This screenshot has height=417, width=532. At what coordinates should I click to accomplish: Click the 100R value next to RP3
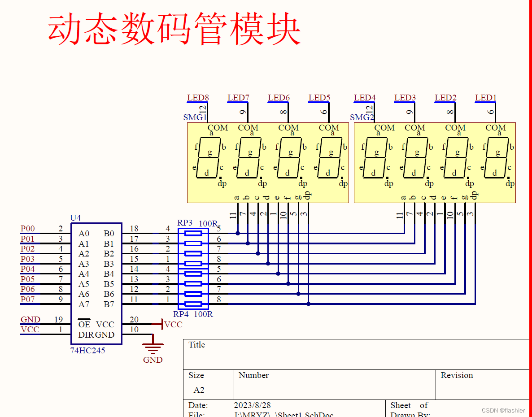(x=208, y=223)
